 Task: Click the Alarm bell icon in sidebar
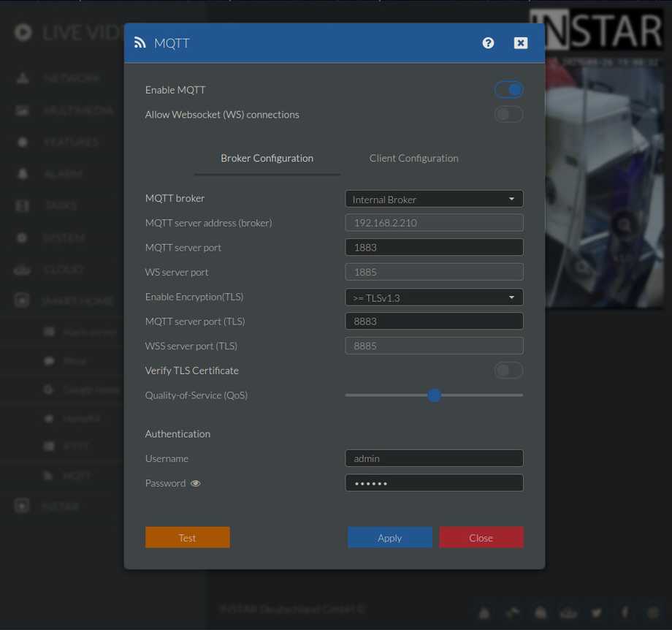(x=24, y=173)
